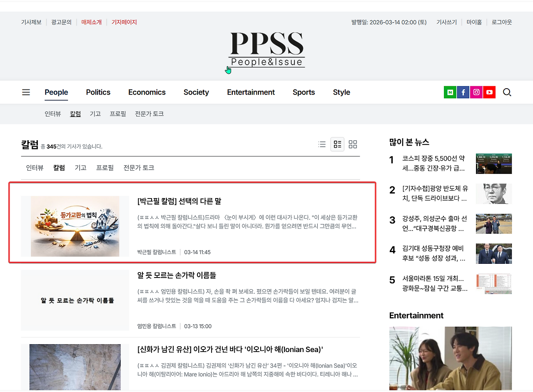Image resolution: width=533 pixels, height=392 pixels.
Task: Open the 손가락 이름들 article thumbnail
Action: (x=75, y=300)
